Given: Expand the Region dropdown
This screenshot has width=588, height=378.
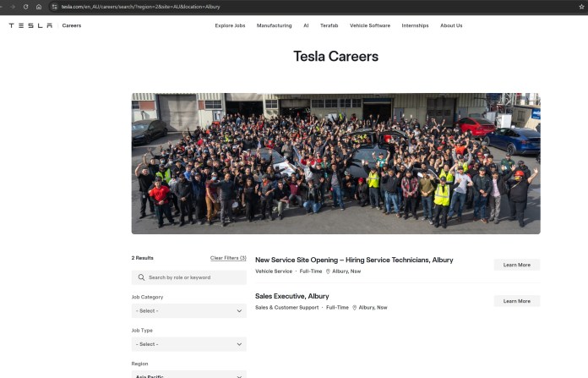Looking at the screenshot, I should click(x=189, y=375).
